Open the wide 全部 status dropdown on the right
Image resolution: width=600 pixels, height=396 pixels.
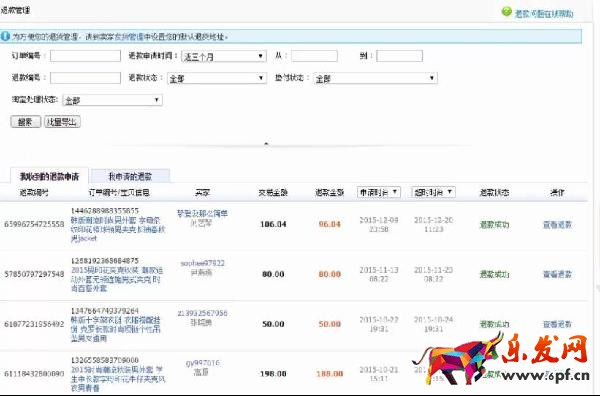(375, 78)
